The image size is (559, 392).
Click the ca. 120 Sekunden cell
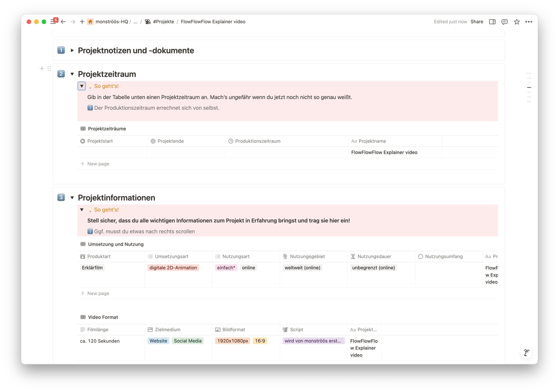point(111,348)
